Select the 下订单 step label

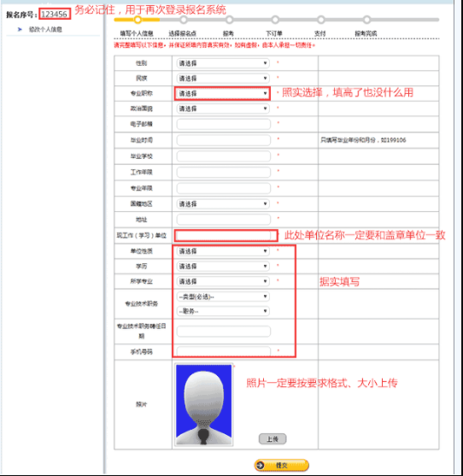(274, 33)
